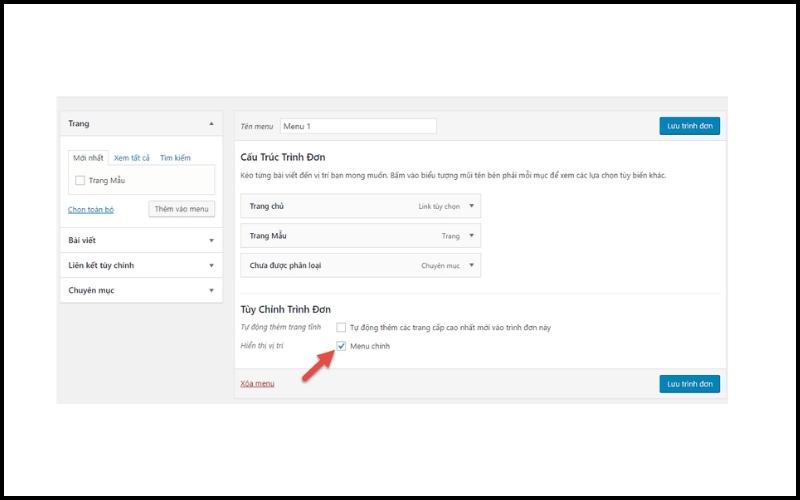The image size is (800, 500).
Task: Switch to the Mới nhất tab
Action: click(x=87, y=158)
